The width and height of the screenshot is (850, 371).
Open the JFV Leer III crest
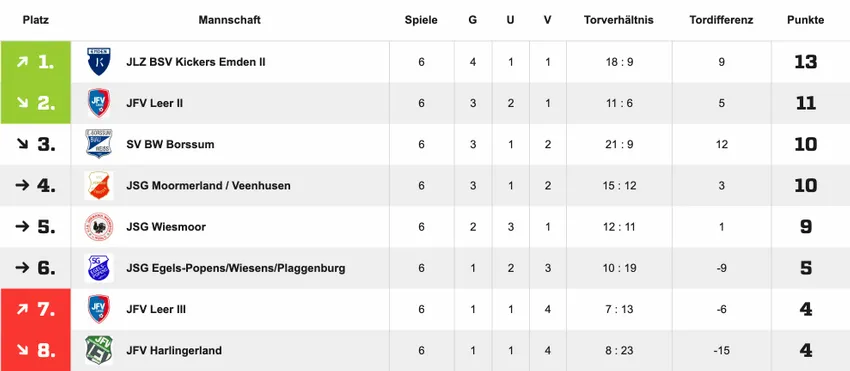99,309
